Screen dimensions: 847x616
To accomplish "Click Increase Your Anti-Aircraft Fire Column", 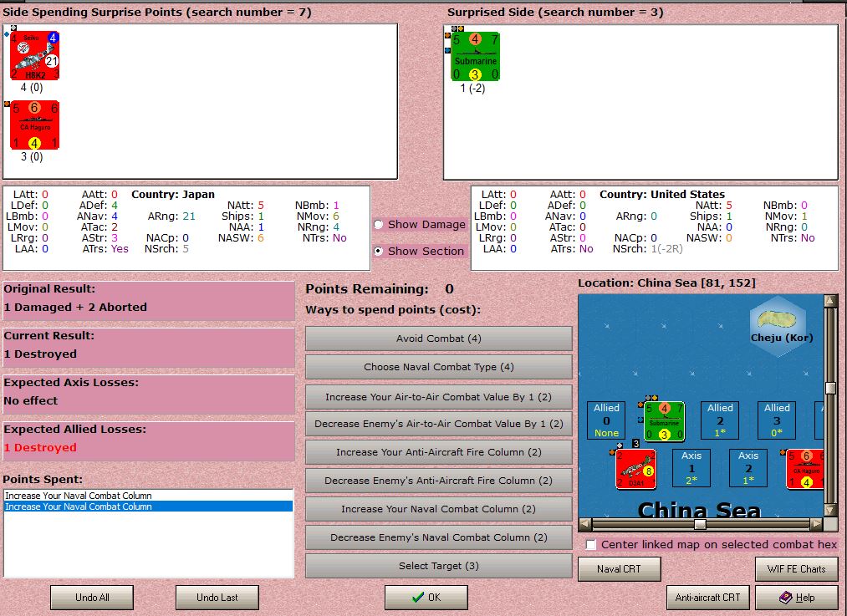I will (x=439, y=452).
